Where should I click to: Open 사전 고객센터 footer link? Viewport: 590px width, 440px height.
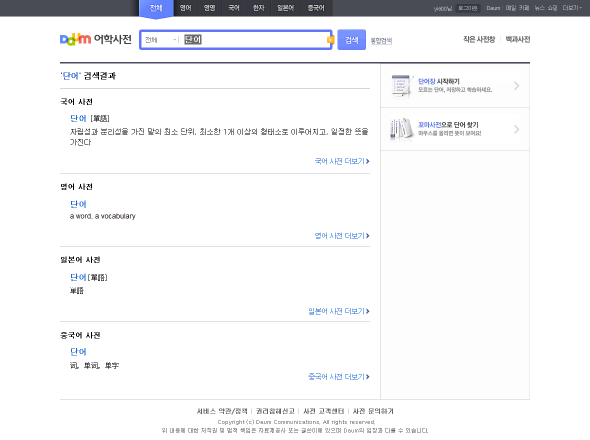324,411
